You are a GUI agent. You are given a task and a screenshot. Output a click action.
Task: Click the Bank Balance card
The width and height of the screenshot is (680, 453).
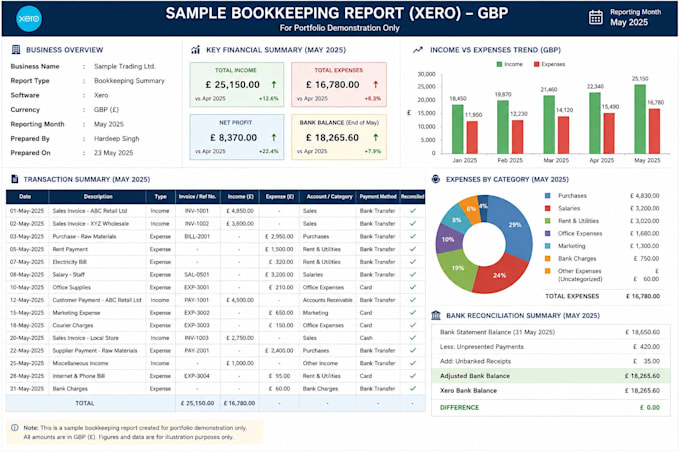339,137
